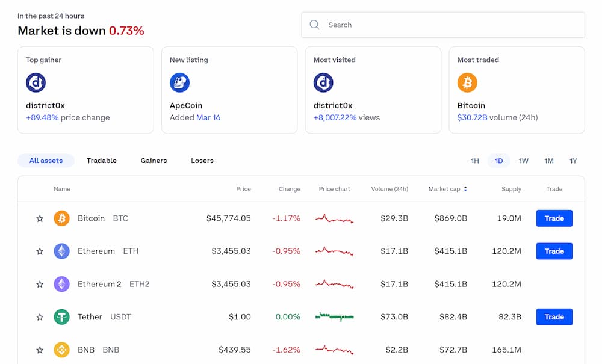The height and width of the screenshot is (364, 602).
Task: Click $30.72B volume text
Action: 498,117
